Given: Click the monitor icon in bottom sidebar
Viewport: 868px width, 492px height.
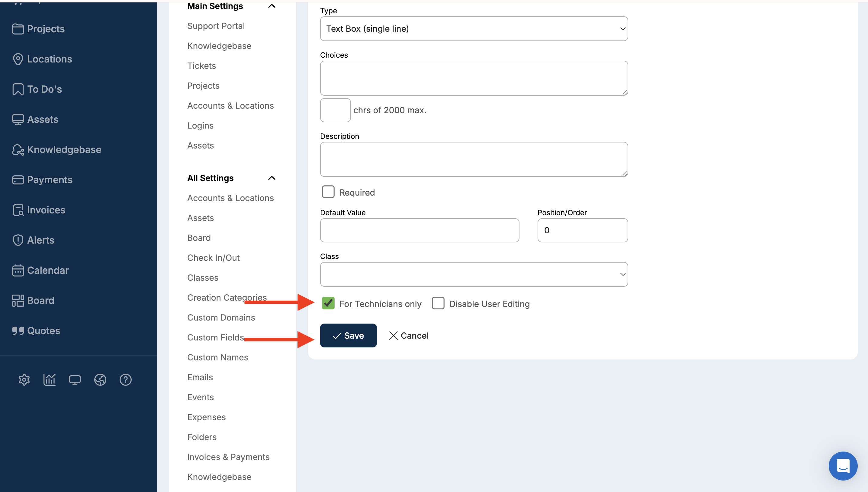Looking at the screenshot, I should tap(75, 379).
